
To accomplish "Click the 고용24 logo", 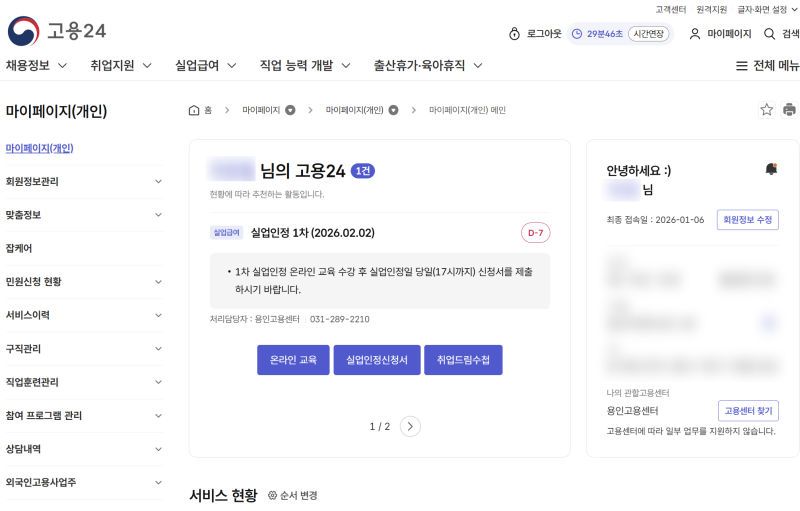I will (x=57, y=31).
